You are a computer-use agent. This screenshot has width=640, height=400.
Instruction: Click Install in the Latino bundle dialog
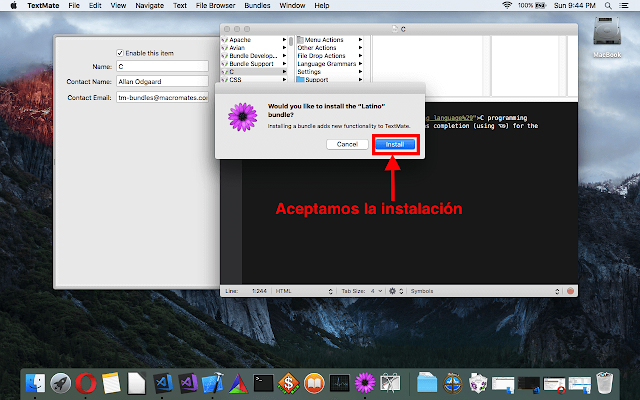tap(395, 144)
